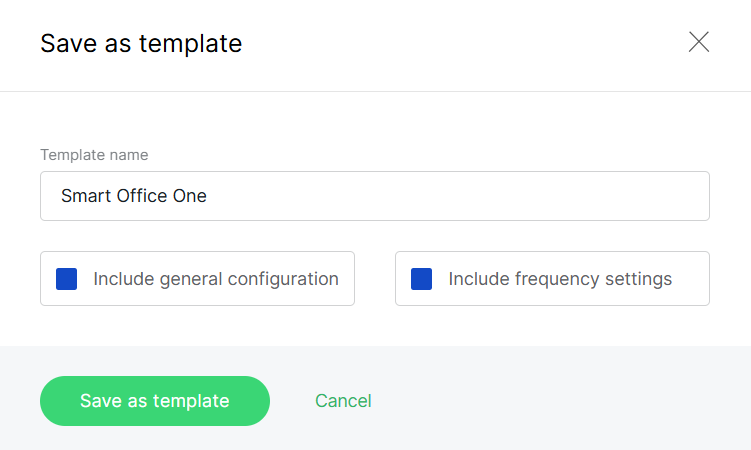Click the general configuration option box
Image resolution: width=751 pixels, height=450 pixels.
click(x=197, y=278)
